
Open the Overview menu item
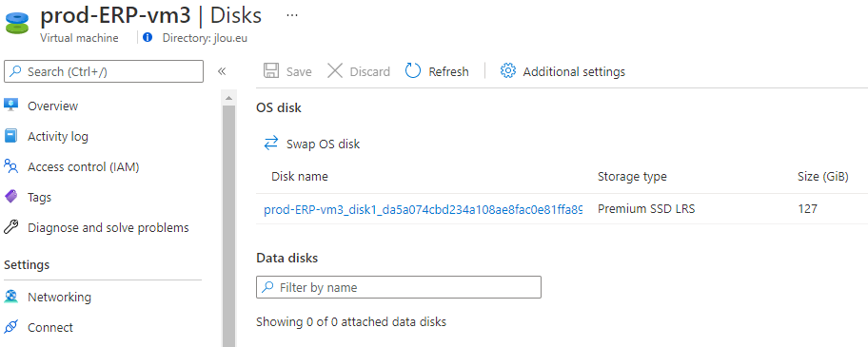(x=53, y=106)
